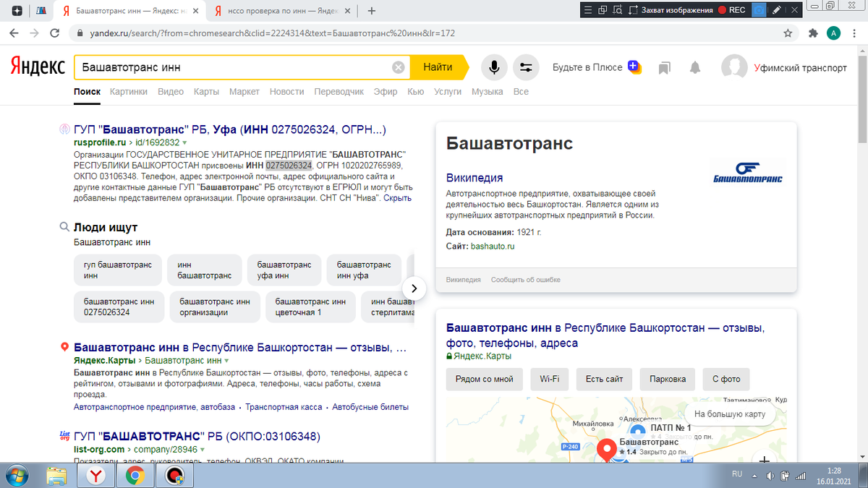Close the 'нссо проверка по инн' tab

[347, 11]
